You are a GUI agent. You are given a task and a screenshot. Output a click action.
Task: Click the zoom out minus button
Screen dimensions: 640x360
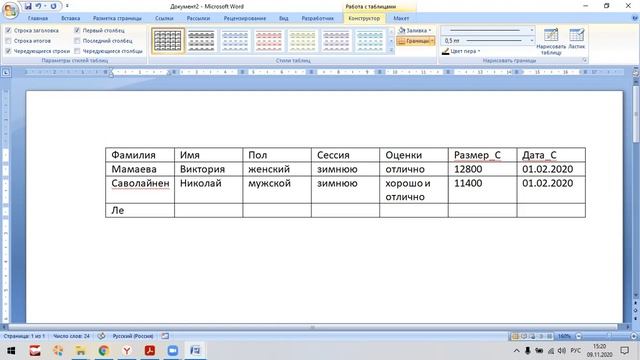point(578,336)
